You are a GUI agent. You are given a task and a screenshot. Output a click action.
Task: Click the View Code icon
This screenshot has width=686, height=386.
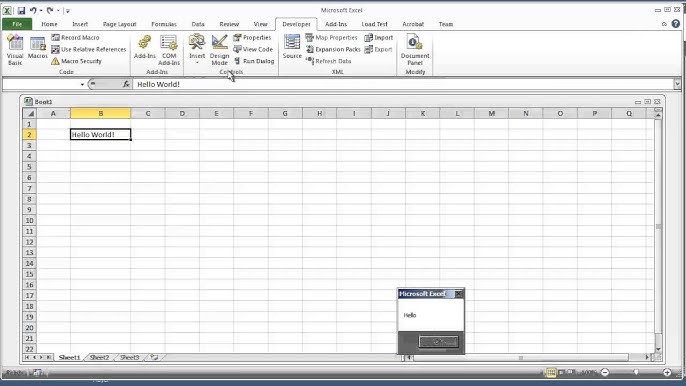pos(253,49)
